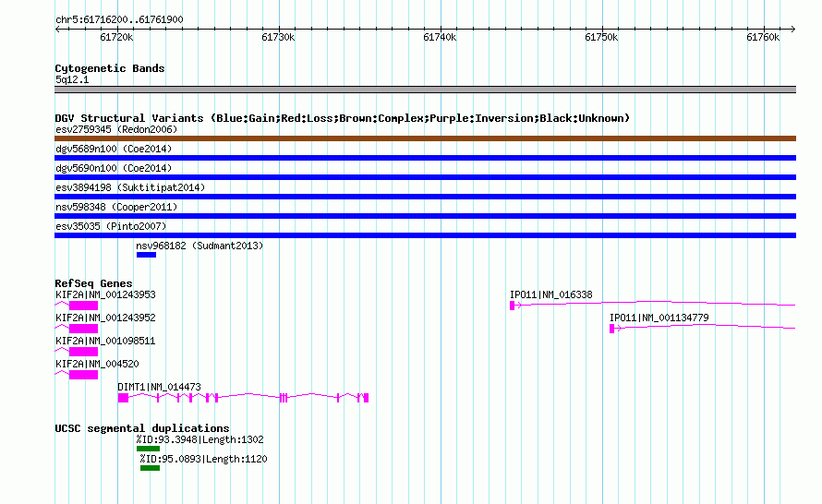Open KIF2A|NM_004520 transcript label
Screen dimensions: 822x504
coord(97,364)
